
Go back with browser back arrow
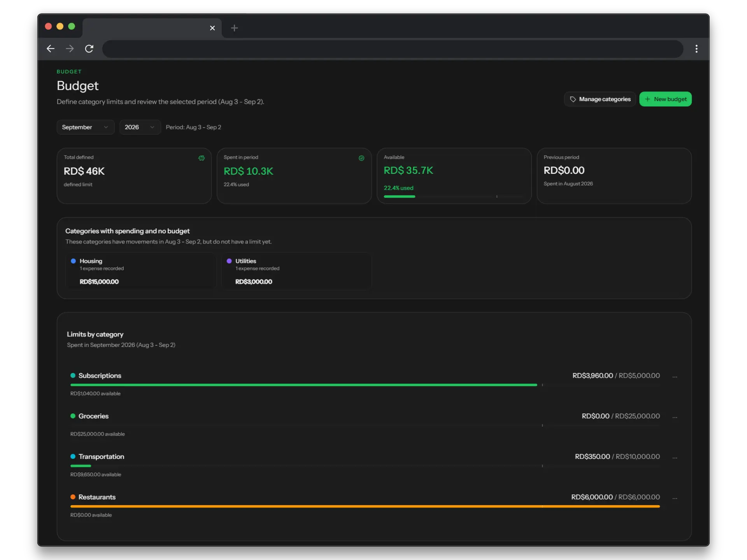tap(51, 49)
